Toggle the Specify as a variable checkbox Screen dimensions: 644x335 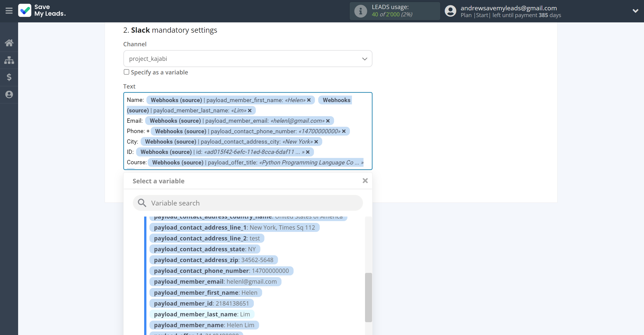click(127, 72)
